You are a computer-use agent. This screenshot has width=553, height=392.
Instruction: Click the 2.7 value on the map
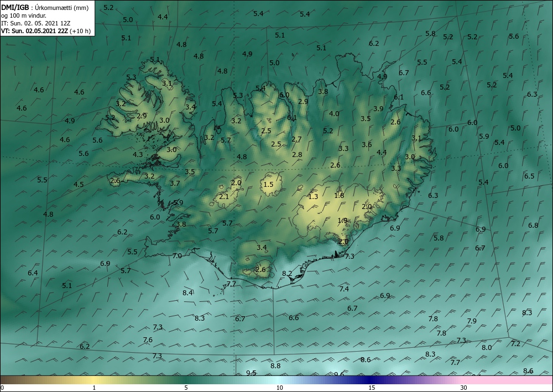[x=296, y=139]
